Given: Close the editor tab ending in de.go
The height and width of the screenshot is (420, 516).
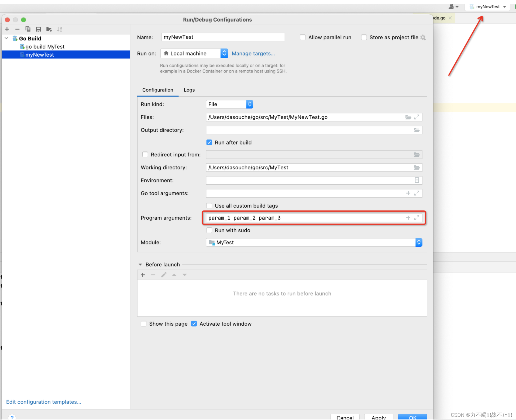Looking at the screenshot, I should tap(450, 18).
